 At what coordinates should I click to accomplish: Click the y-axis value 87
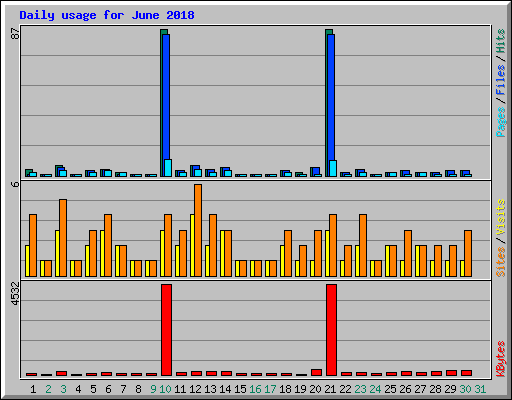click(x=15, y=34)
